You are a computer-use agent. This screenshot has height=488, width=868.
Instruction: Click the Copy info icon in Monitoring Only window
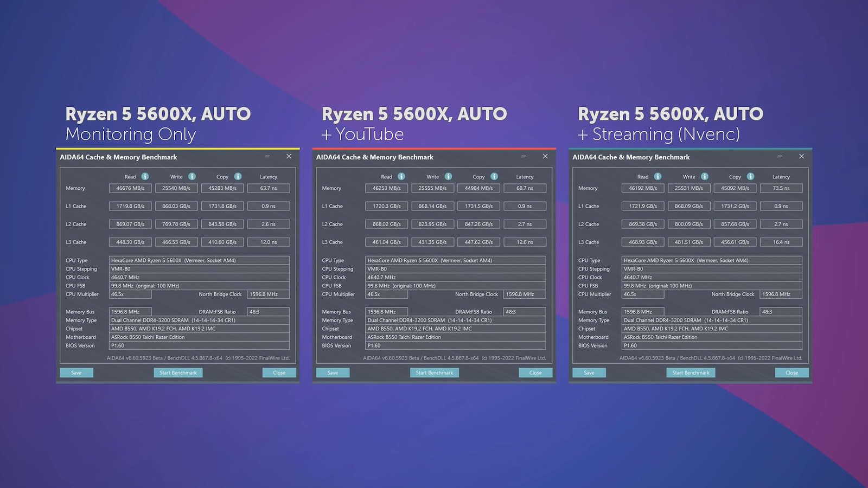[x=238, y=176]
